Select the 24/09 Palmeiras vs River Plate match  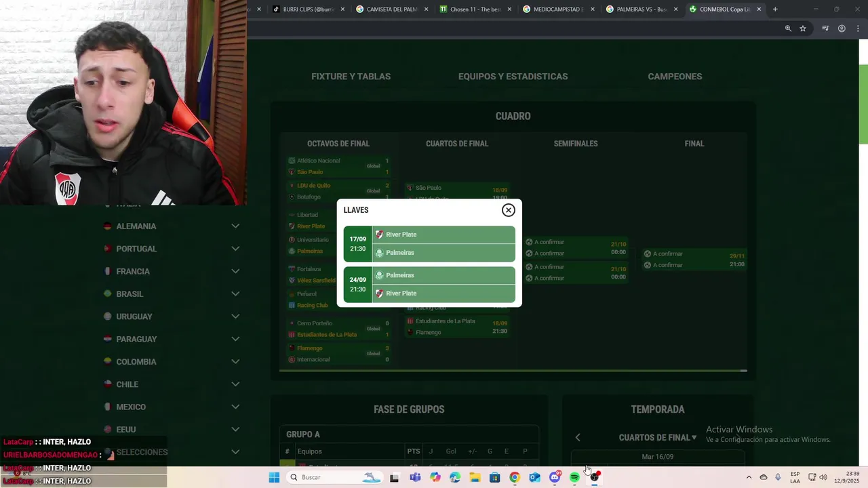pos(429,285)
